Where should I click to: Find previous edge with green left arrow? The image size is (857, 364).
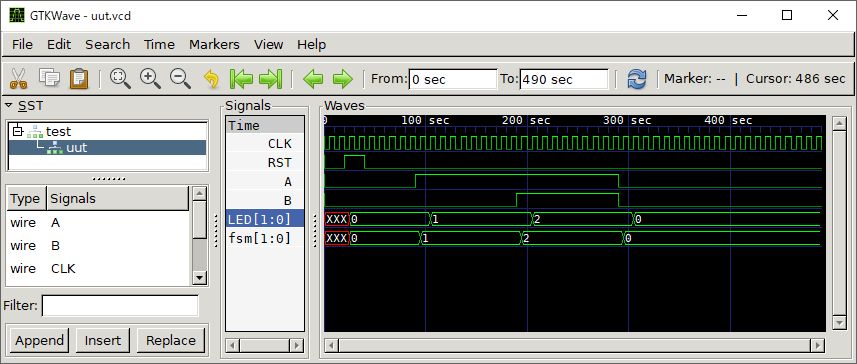(313, 79)
